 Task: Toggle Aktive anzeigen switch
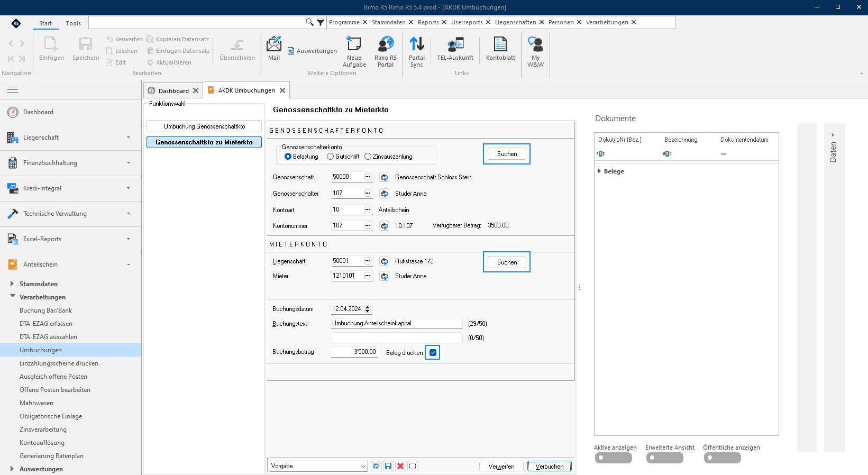(614, 458)
